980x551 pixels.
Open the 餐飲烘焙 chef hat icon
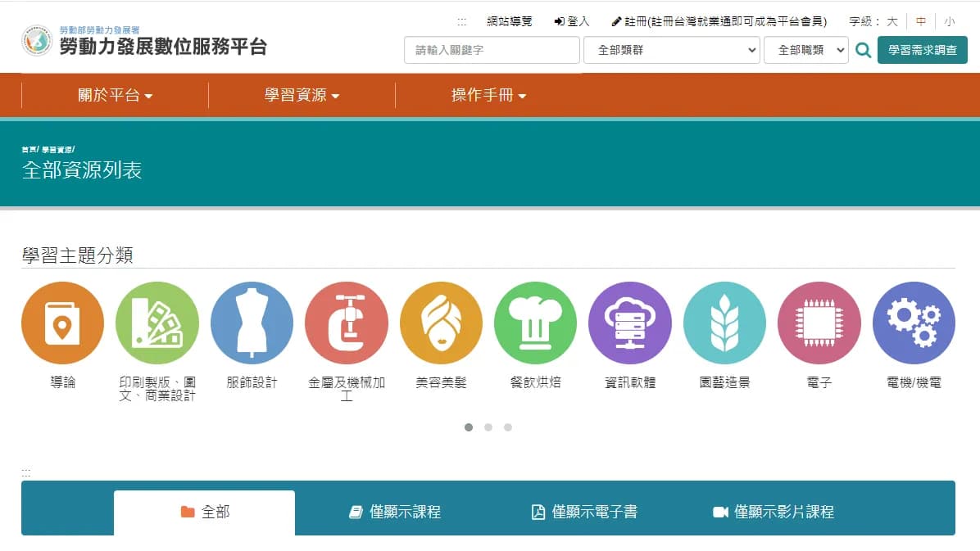tap(535, 323)
